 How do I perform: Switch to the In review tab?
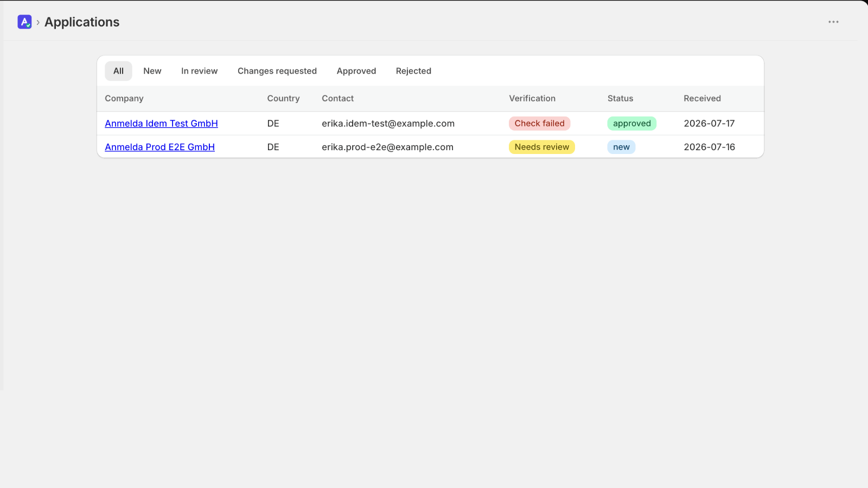tap(199, 71)
